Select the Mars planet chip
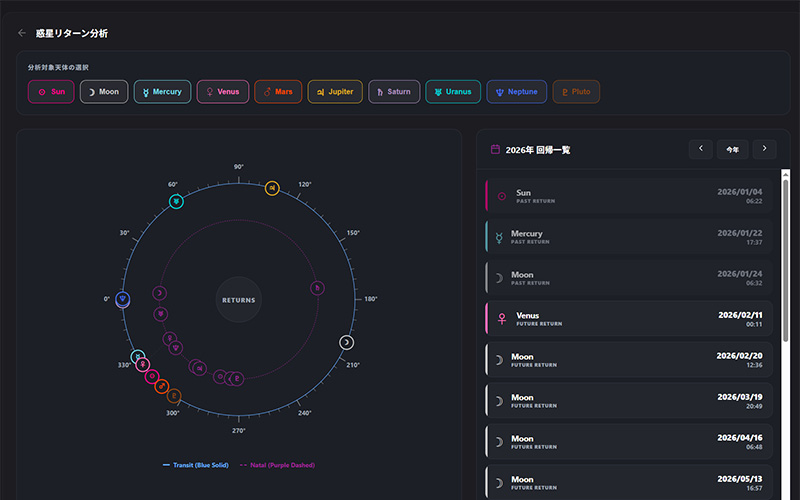The width and height of the screenshot is (800, 500). 278,92
